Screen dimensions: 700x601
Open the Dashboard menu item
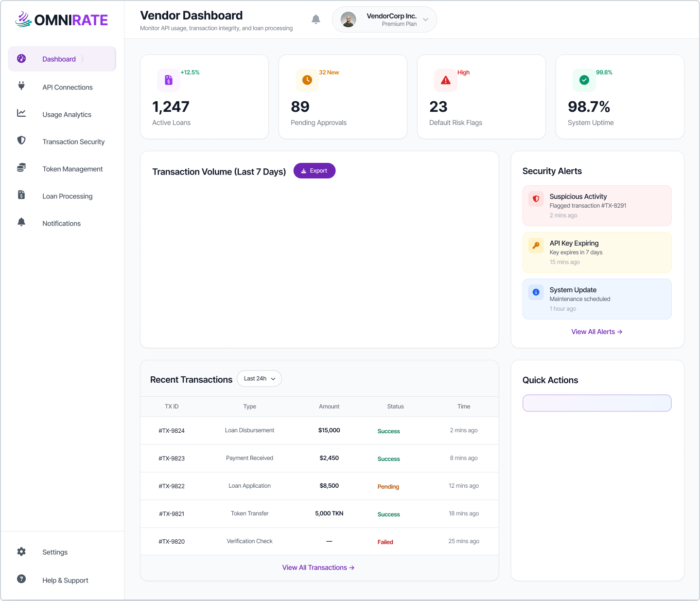pos(62,59)
